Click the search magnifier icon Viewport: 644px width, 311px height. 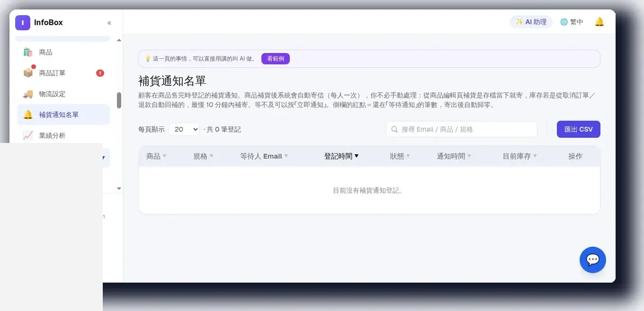tap(394, 129)
